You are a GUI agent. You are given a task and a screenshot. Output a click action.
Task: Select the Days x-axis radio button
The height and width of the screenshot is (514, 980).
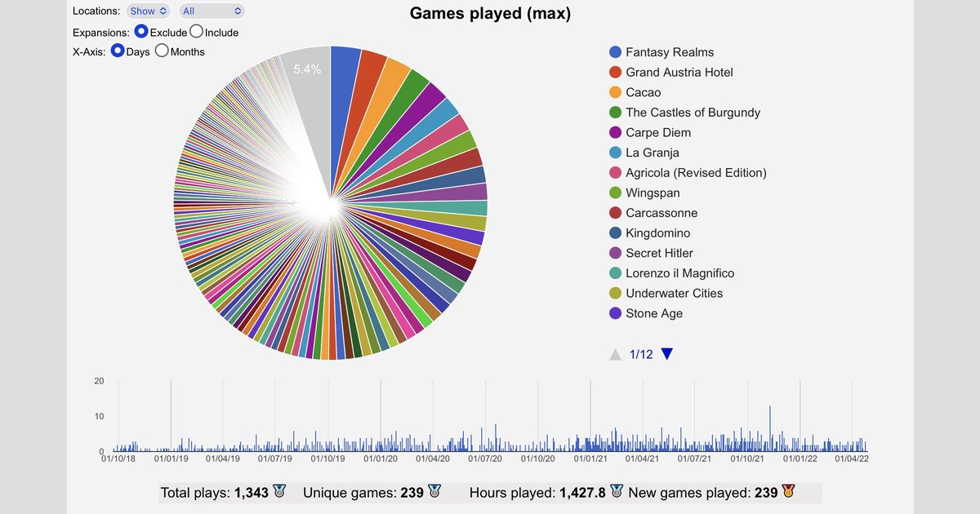point(118,51)
